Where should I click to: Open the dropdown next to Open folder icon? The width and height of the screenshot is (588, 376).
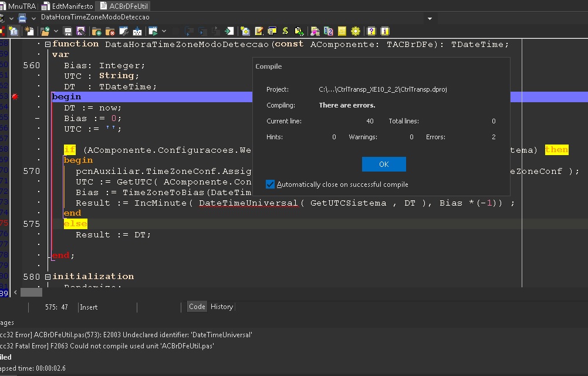click(56, 31)
